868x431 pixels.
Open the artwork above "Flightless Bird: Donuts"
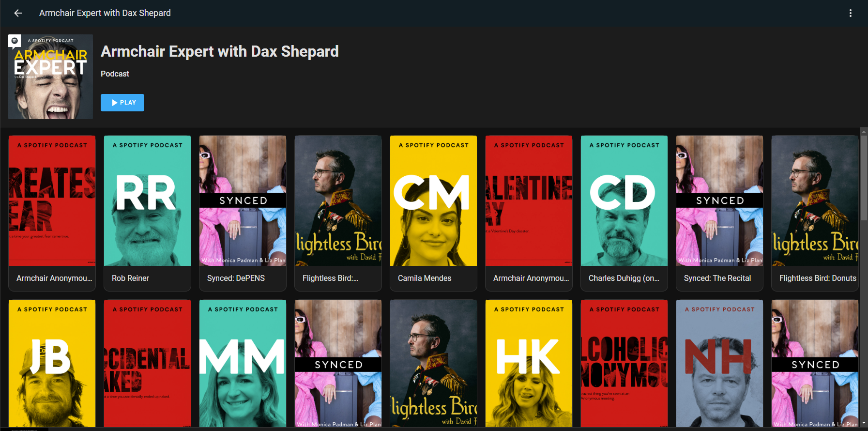click(815, 200)
